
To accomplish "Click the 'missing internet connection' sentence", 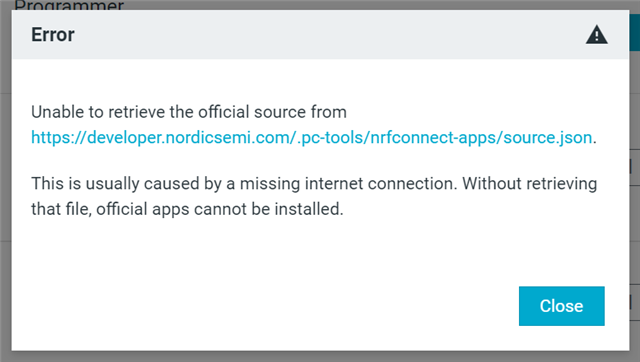I will 314,184.
